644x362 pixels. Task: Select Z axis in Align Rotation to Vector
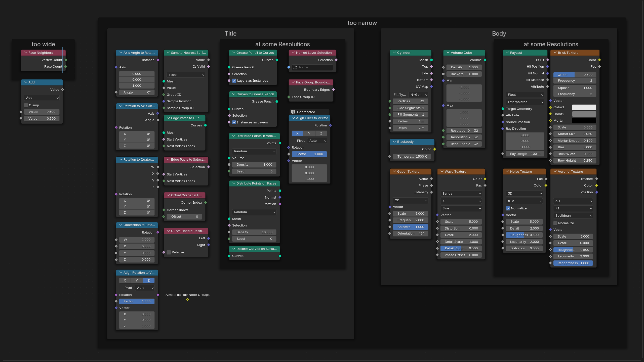[149, 281]
